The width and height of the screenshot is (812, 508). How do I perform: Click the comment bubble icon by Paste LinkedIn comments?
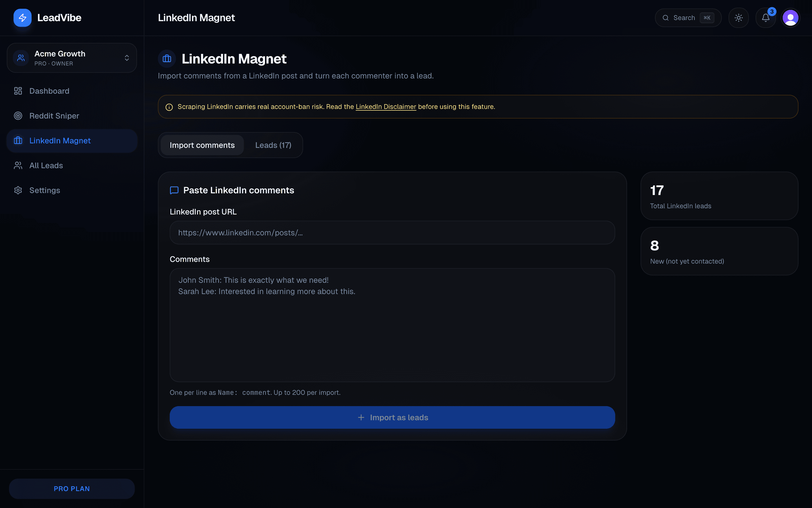point(174,190)
